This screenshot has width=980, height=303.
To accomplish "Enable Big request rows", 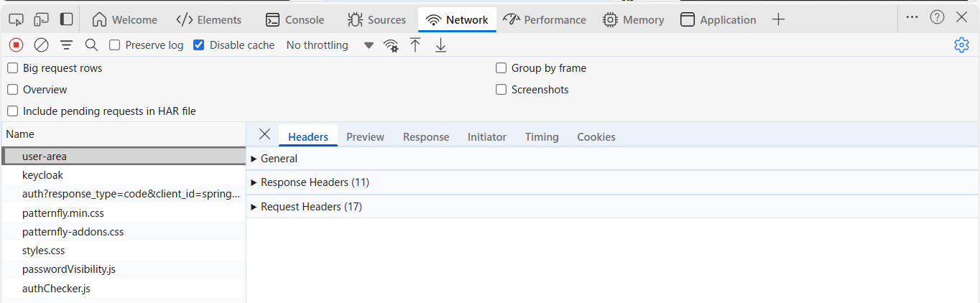I will (x=13, y=68).
